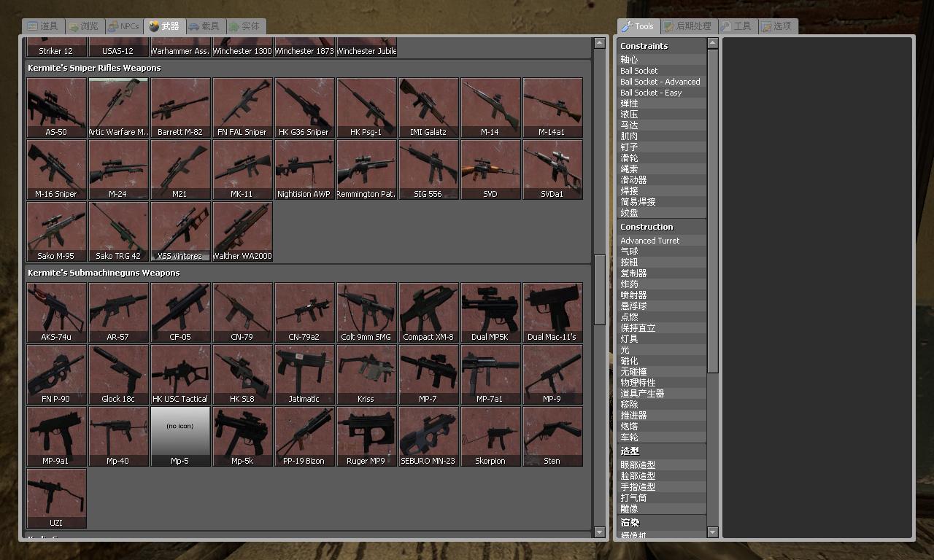The width and height of the screenshot is (934, 560).
Task: Select the 无碰撞 no-collide tool
Action: [662, 372]
